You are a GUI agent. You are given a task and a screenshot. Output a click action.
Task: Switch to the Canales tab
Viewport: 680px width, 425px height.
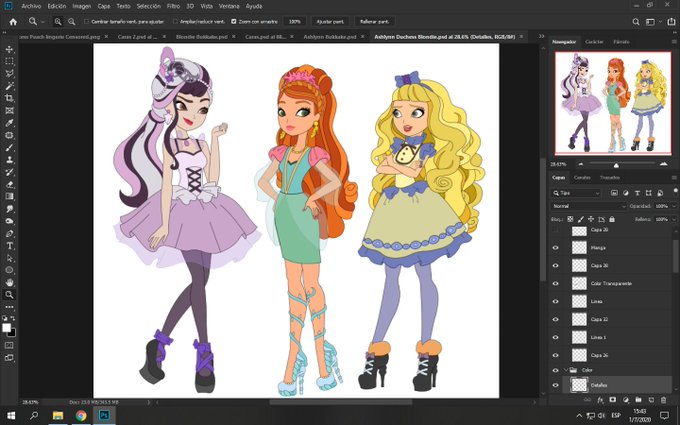pos(582,178)
